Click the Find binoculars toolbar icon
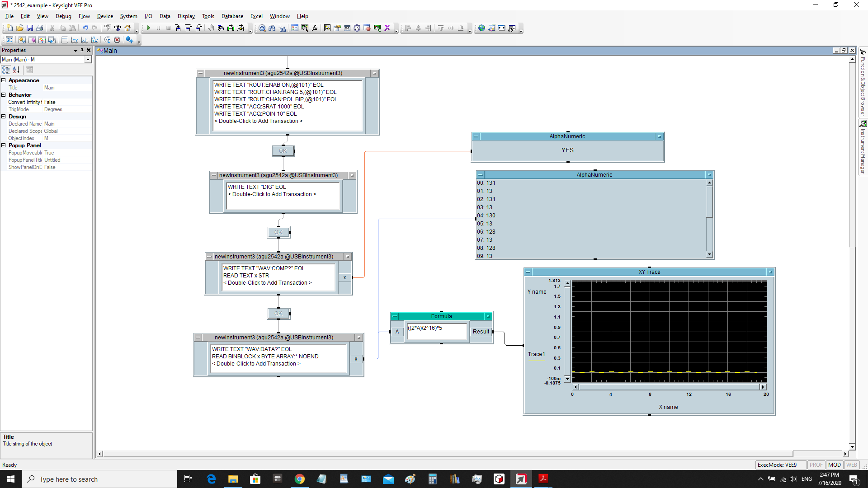Screen dimensions: 868x488 click(272, 28)
